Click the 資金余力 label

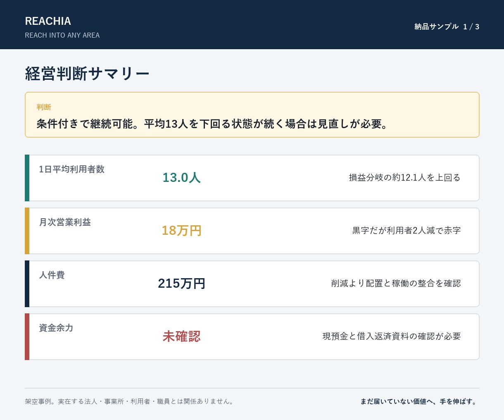tap(56, 328)
